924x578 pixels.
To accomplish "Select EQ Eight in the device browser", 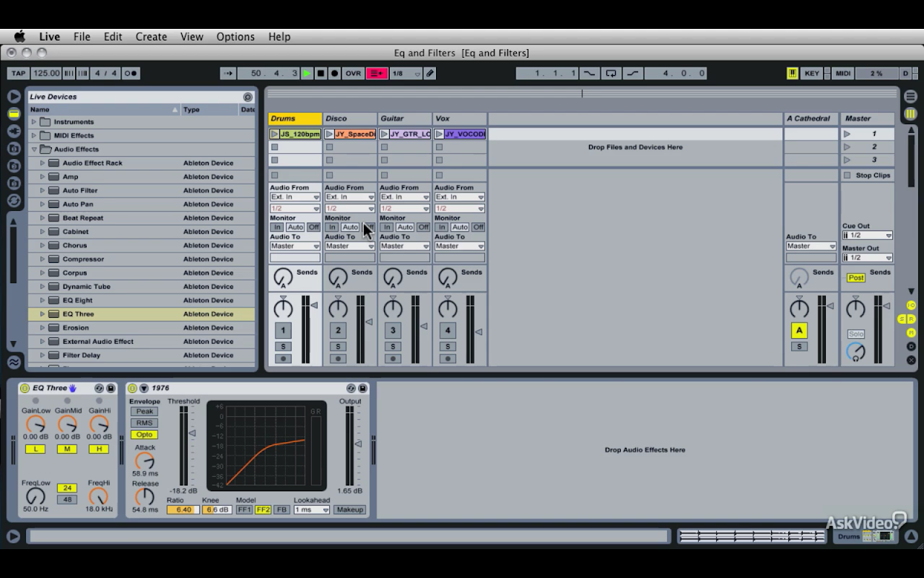I will pyautogui.click(x=77, y=301).
